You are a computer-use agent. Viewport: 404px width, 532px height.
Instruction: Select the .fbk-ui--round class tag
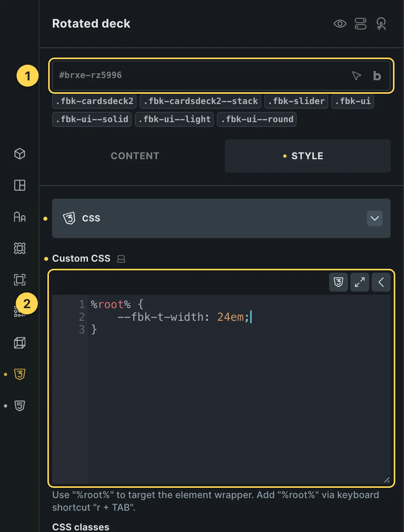pos(257,119)
